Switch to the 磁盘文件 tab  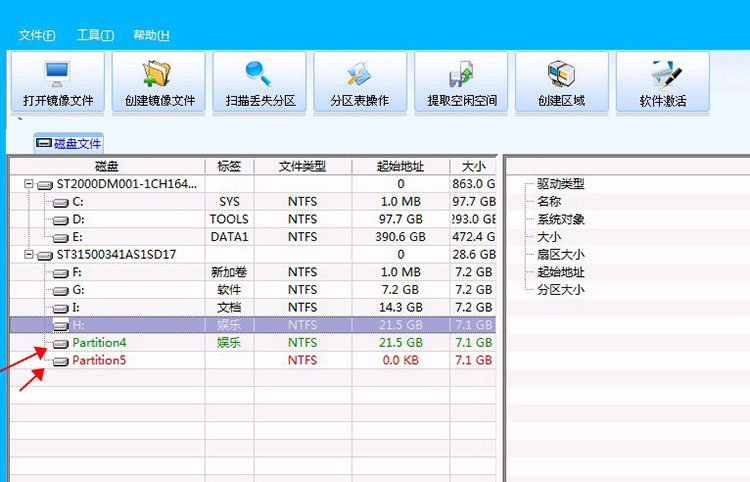pos(69,143)
